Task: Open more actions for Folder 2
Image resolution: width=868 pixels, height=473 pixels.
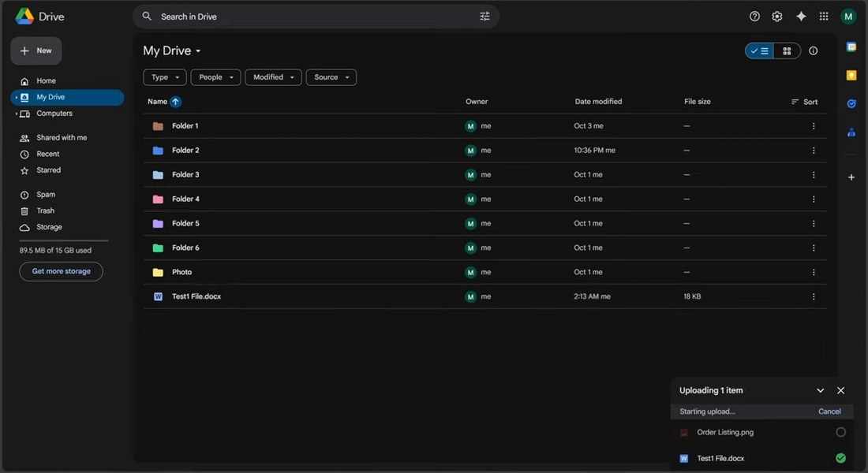Action: (814, 151)
